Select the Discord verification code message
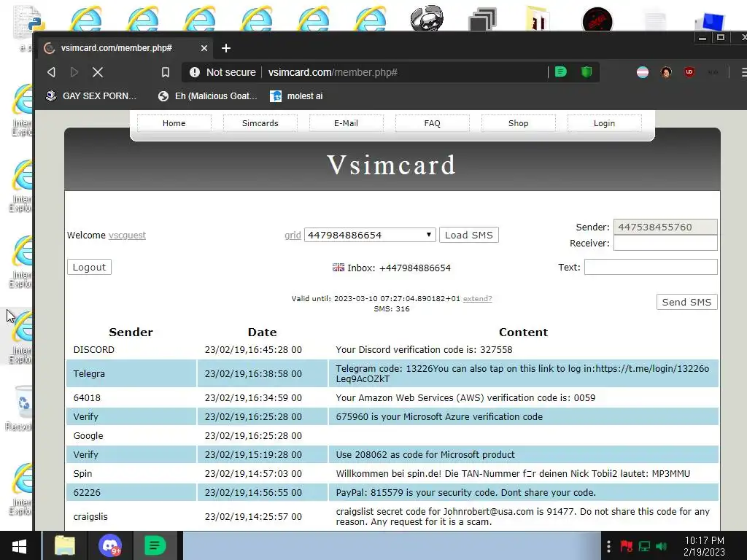 point(523,349)
